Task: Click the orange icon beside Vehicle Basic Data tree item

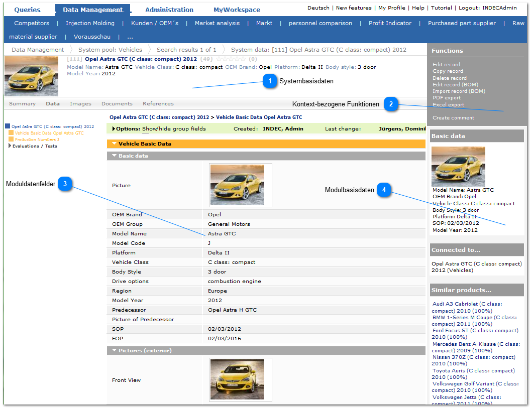Action: (11, 133)
